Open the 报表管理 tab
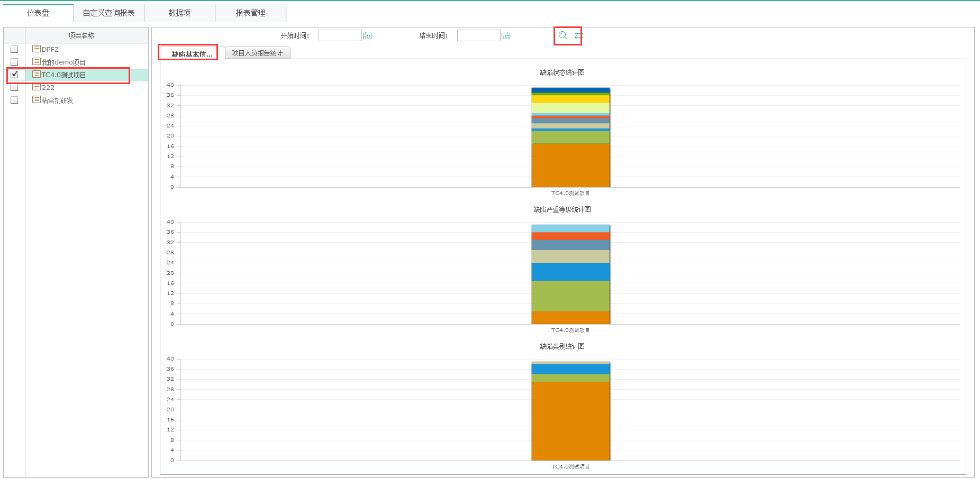 tap(250, 13)
